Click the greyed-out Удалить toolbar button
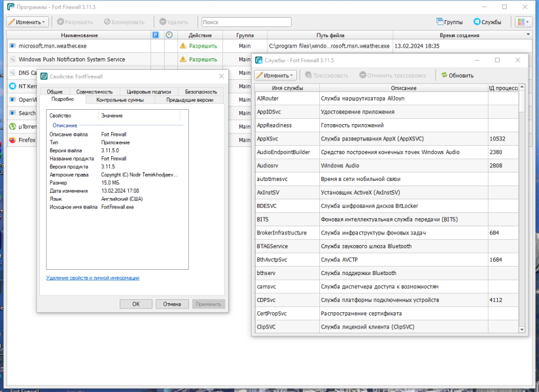 (174, 22)
